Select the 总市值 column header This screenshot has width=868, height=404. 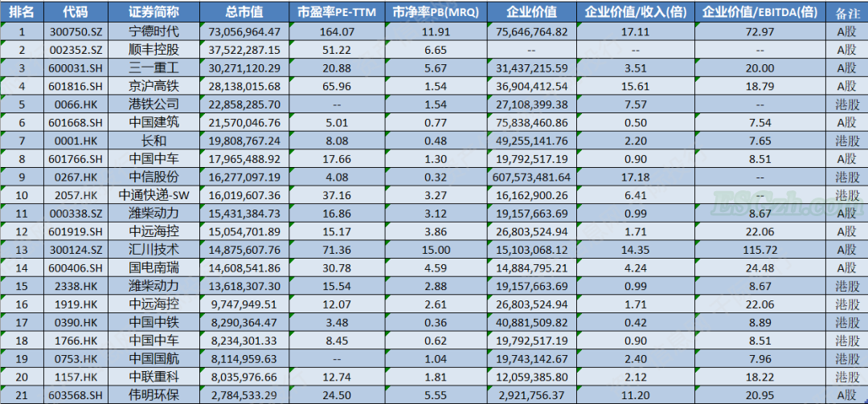(x=244, y=11)
